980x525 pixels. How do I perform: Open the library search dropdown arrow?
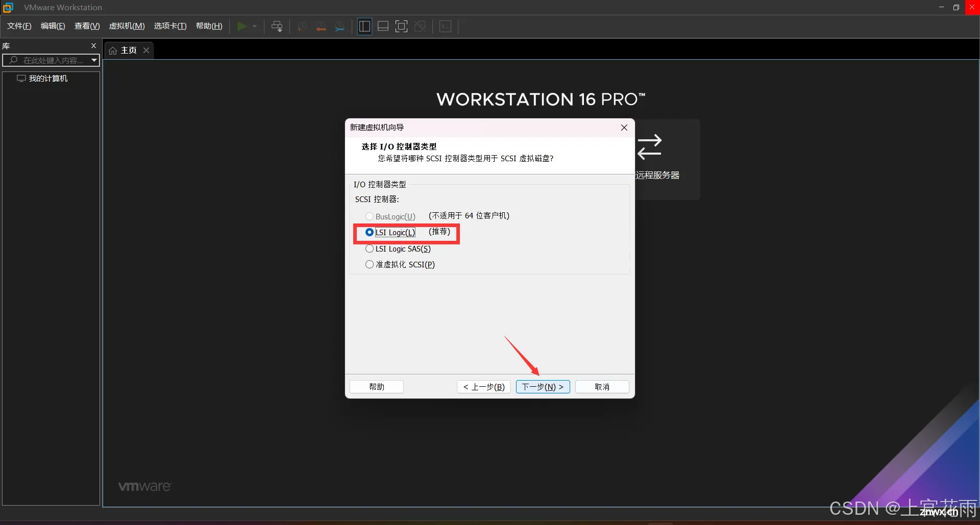tap(94, 60)
